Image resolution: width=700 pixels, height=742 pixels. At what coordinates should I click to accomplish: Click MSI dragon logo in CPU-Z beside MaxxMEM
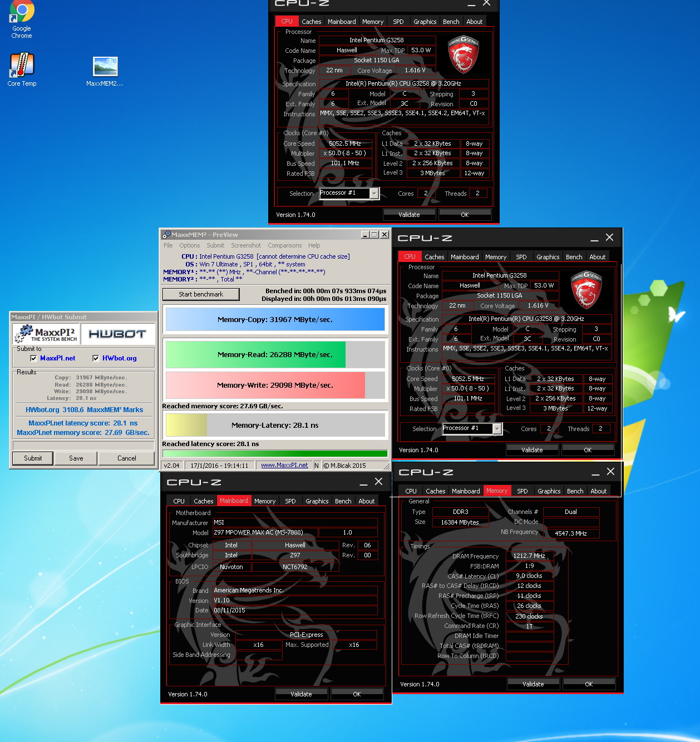pos(586,290)
